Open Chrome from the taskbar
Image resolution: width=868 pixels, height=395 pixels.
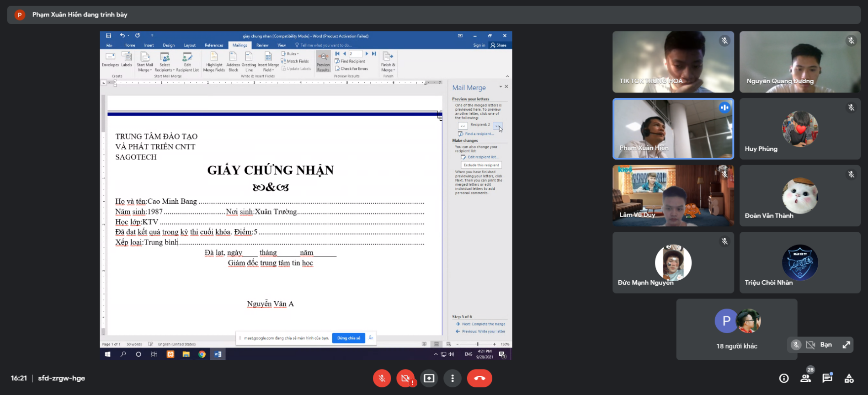tap(202, 354)
